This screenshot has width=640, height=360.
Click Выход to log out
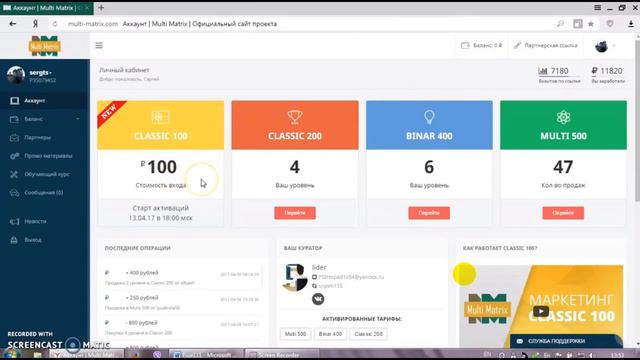(45, 240)
